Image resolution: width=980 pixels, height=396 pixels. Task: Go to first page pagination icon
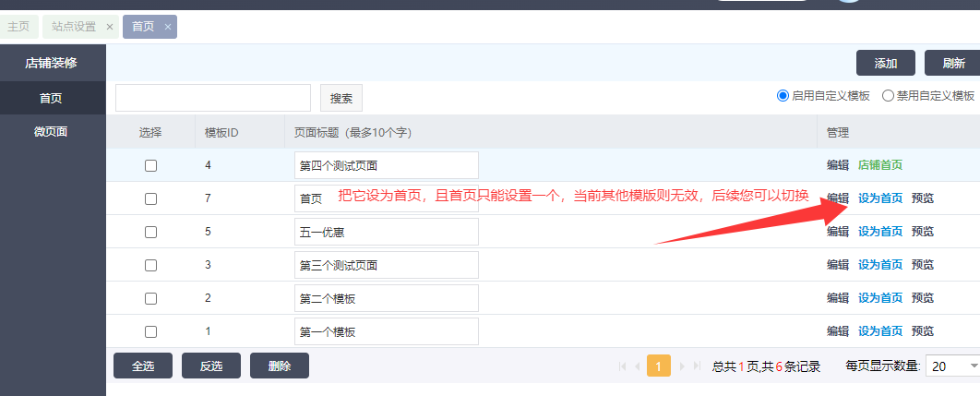point(622,366)
